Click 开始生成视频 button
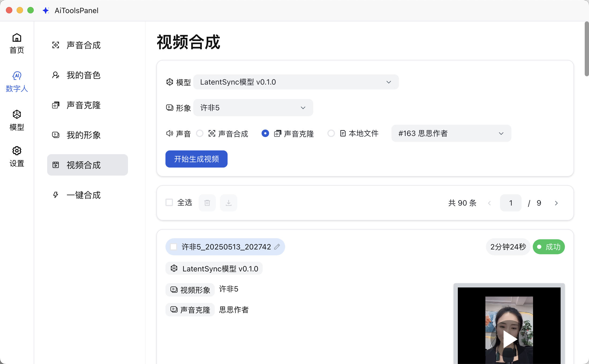Image resolution: width=589 pixels, height=364 pixels. coord(197,159)
